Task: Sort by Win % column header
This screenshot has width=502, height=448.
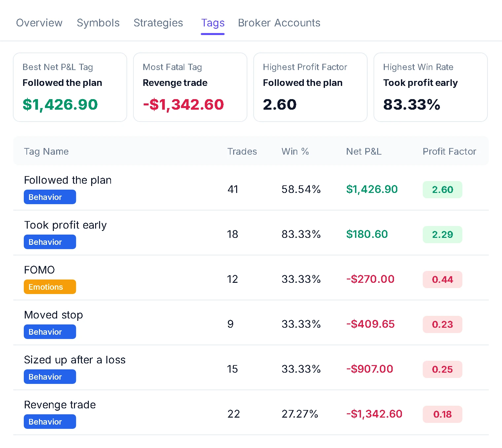Action: click(x=295, y=151)
